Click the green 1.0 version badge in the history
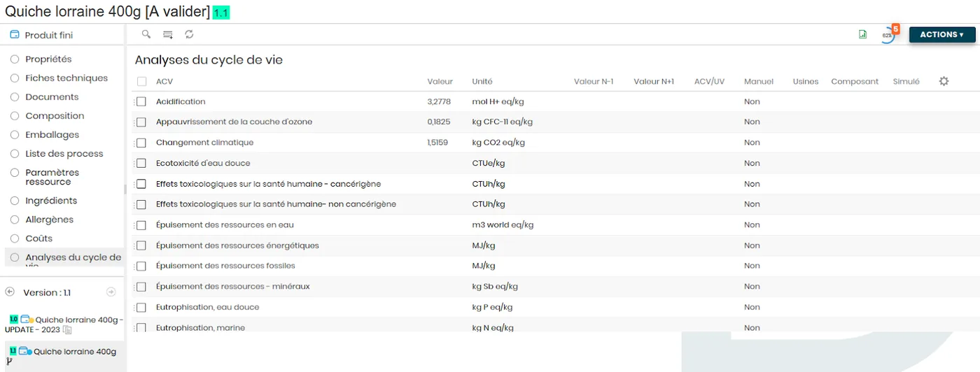This screenshot has height=372, width=980. (x=14, y=319)
